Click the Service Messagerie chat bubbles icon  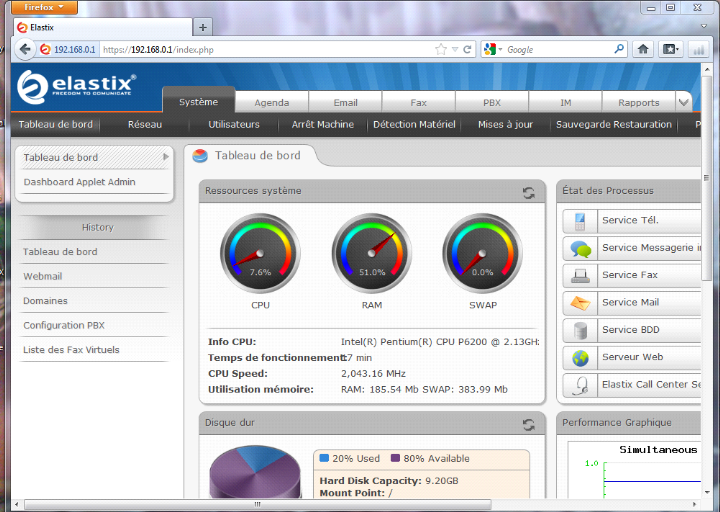[580, 248]
